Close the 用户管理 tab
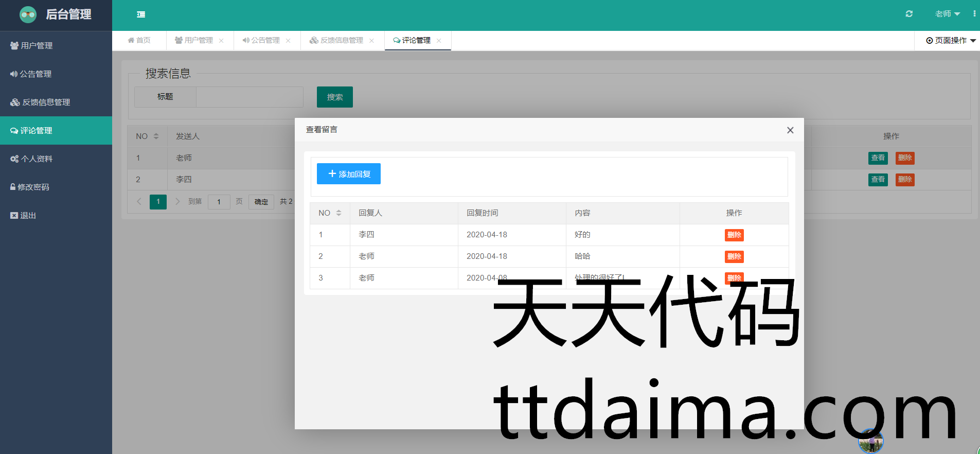Screen dimensions: 980x454 (221, 41)
